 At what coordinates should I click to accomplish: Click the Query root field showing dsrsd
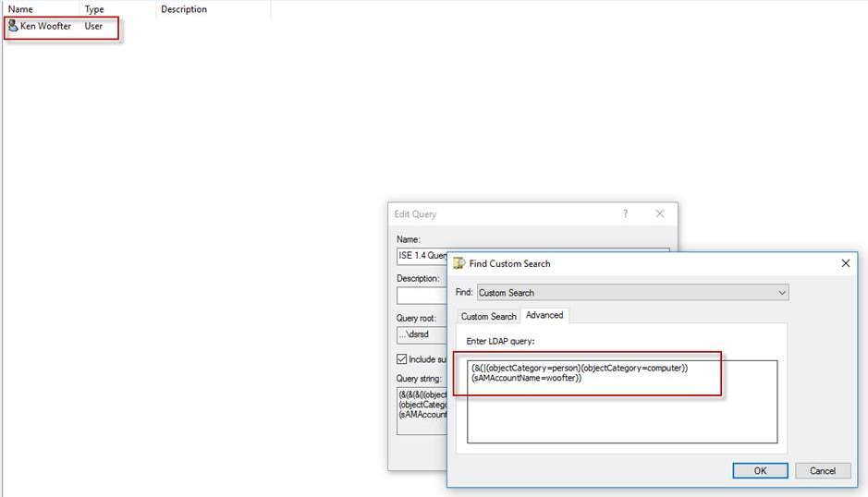pos(422,334)
